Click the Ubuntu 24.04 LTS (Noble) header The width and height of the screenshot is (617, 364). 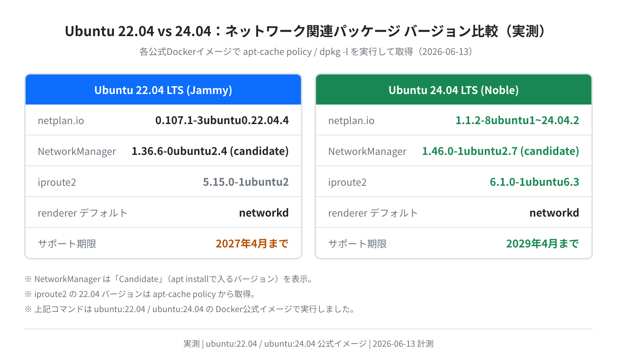click(454, 90)
